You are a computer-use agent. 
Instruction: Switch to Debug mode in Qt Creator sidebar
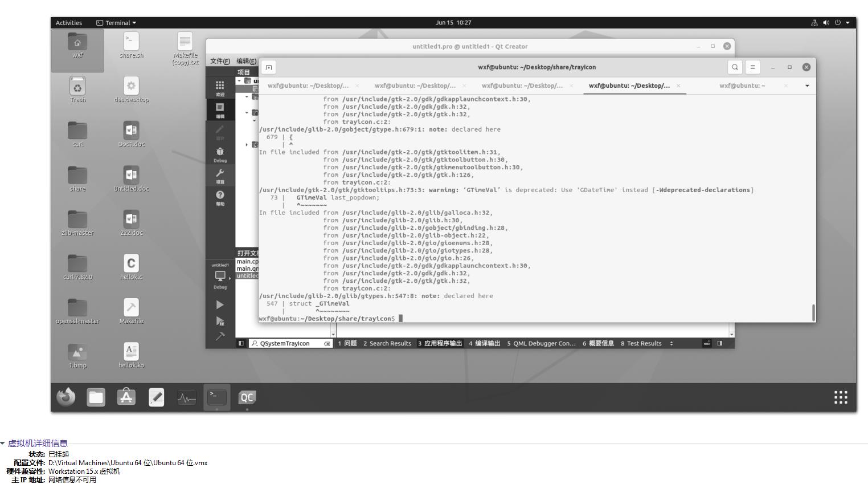tap(220, 154)
